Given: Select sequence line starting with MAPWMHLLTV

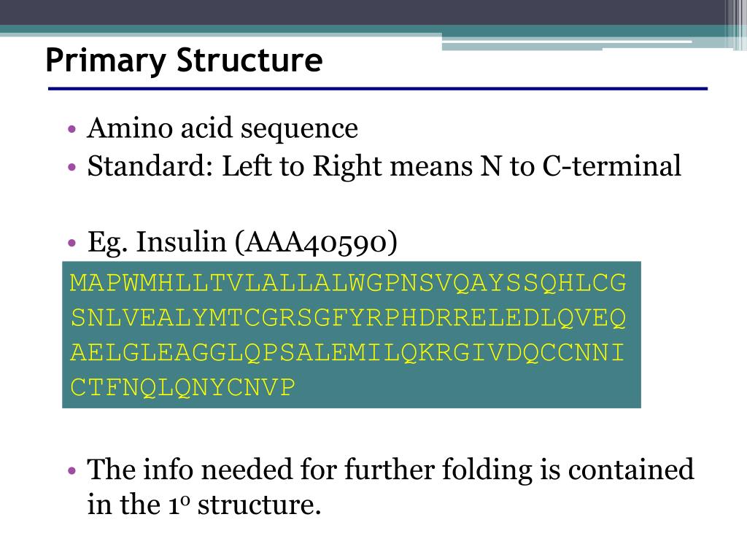Looking at the screenshot, I should point(348,283).
